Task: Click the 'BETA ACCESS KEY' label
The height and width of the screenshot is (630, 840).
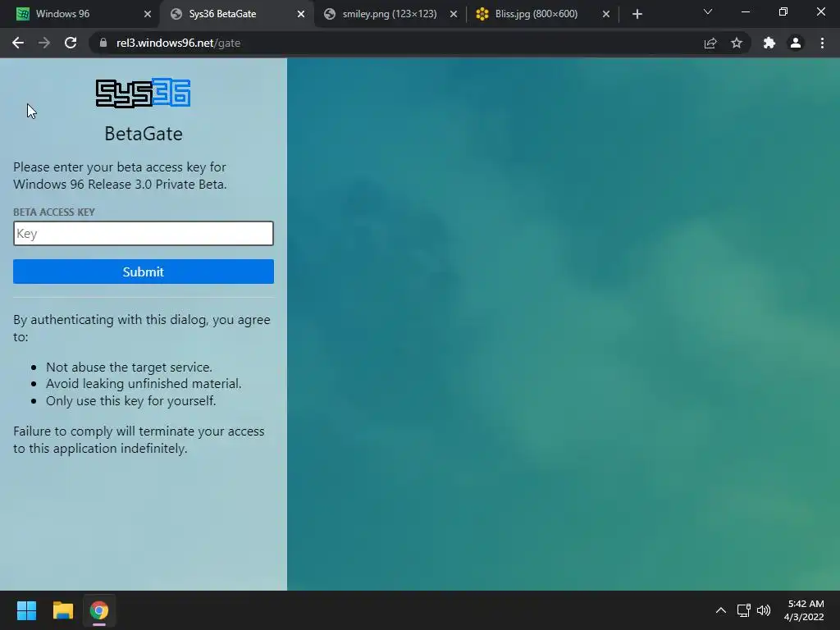Action: (x=54, y=212)
